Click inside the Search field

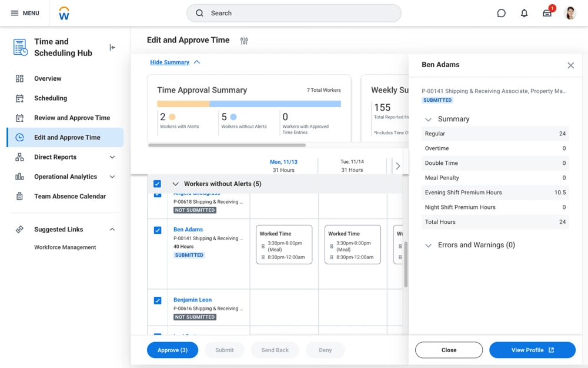coord(293,12)
